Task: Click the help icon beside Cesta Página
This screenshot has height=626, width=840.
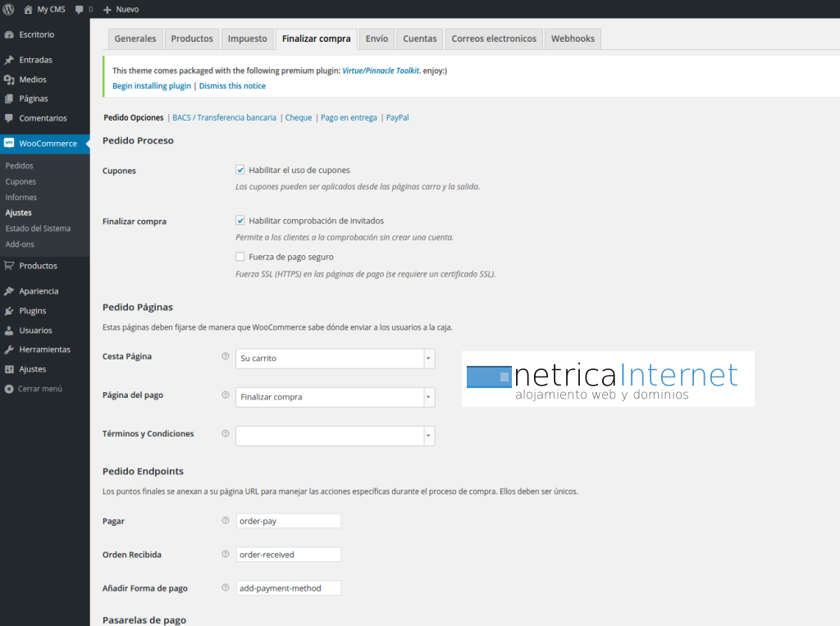Action: [226, 357]
